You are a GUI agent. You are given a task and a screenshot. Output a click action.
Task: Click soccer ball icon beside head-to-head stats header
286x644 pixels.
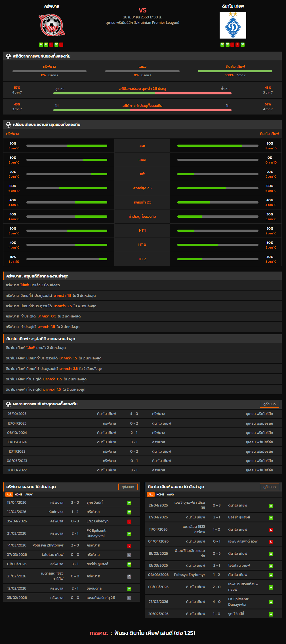click(x=9, y=56)
